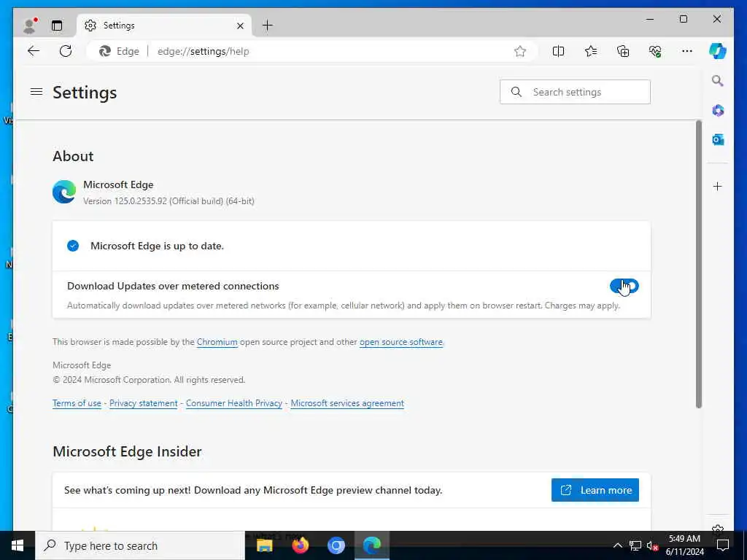Open sidebar search icon
The width and height of the screenshot is (747, 560).
point(718,81)
